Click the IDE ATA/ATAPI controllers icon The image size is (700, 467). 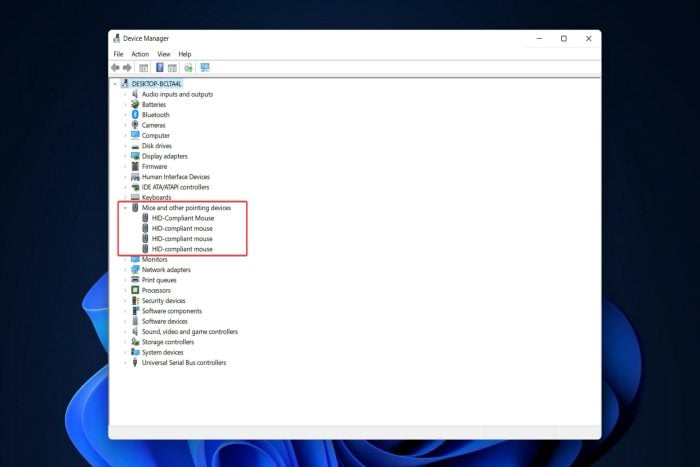(135, 187)
